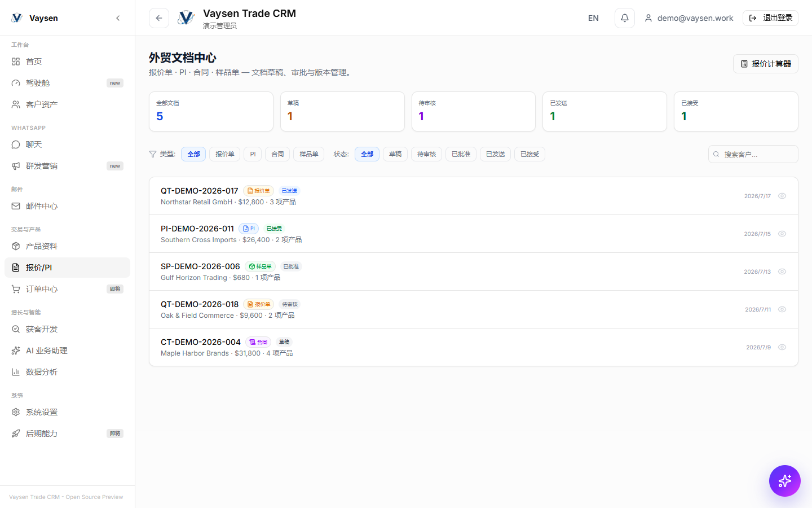The height and width of the screenshot is (508, 812).
Task: Filter by 待审核 status chip
Action: pos(426,154)
